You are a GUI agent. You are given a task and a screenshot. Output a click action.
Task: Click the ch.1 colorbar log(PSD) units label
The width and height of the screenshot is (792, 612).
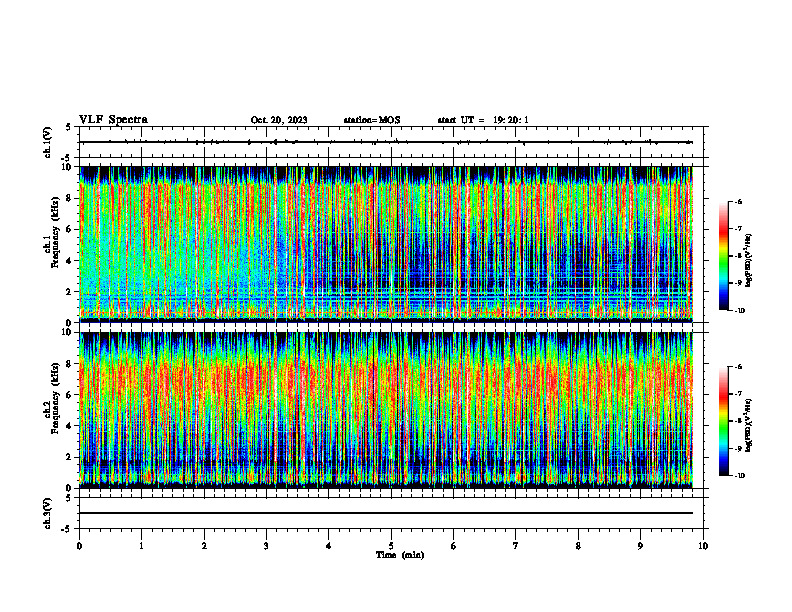pos(750,260)
